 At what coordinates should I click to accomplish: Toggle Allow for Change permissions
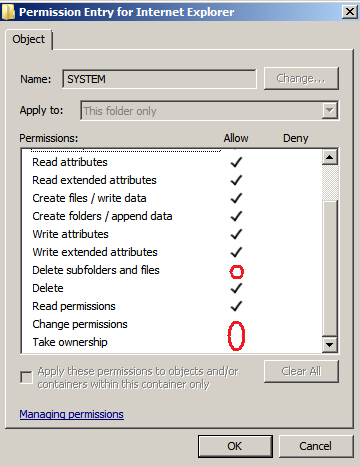pyautogui.click(x=236, y=325)
